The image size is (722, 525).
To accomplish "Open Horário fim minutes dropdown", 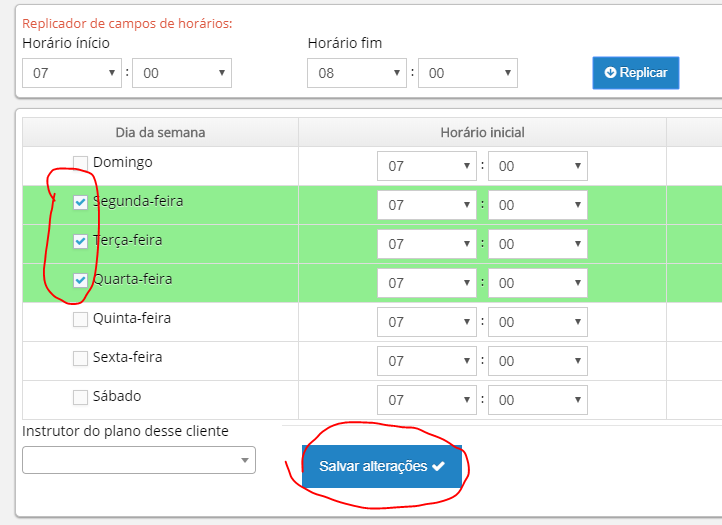I will tap(467, 73).
